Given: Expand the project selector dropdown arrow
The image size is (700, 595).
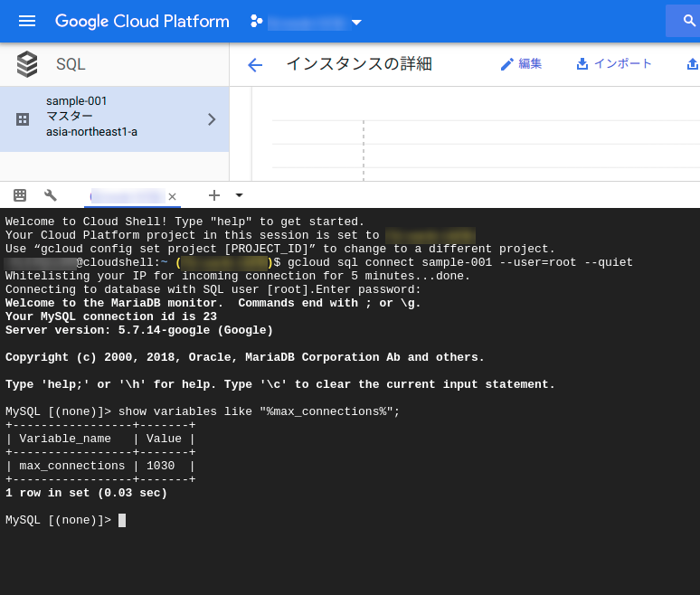Looking at the screenshot, I should 356,22.
